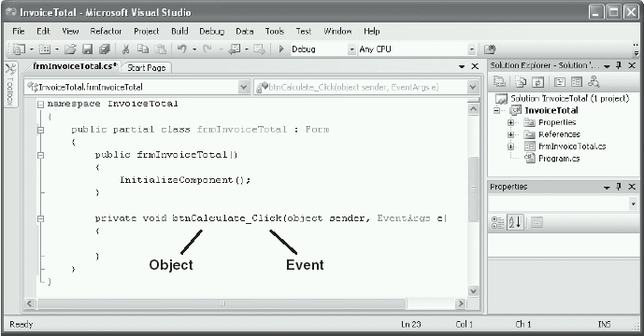The width and height of the screenshot is (644, 336).
Task: Click the editor horizontal scrollbar thumb
Action: (x=222, y=303)
